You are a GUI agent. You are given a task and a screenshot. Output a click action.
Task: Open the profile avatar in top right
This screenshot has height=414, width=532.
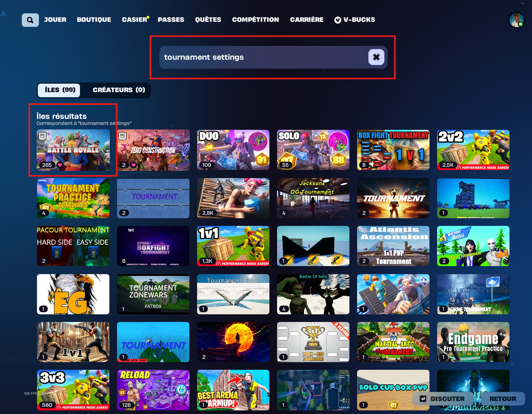pyautogui.click(x=517, y=19)
